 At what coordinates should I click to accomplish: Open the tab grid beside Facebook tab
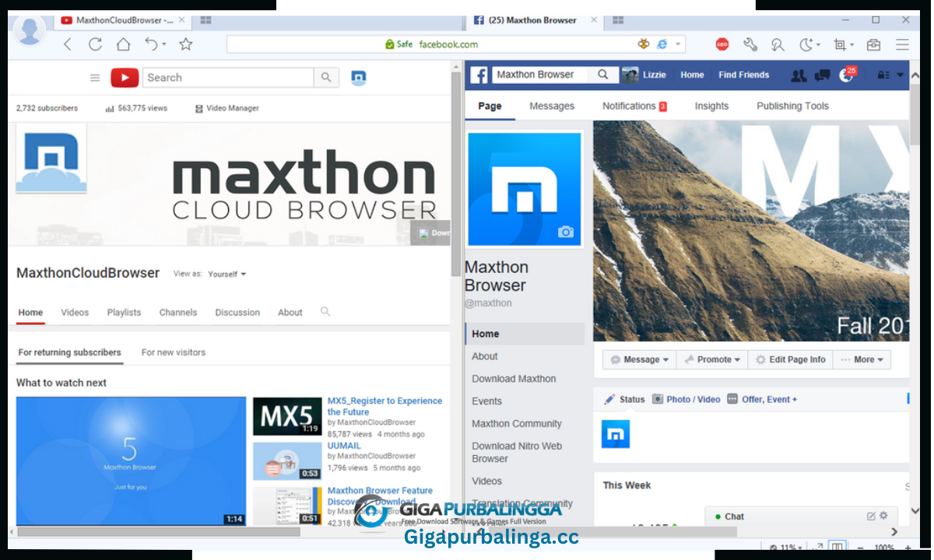tap(618, 20)
